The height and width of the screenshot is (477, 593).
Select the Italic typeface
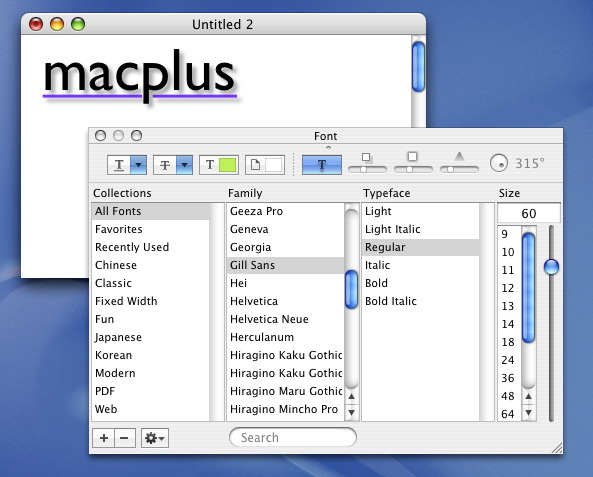click(421, 265)
